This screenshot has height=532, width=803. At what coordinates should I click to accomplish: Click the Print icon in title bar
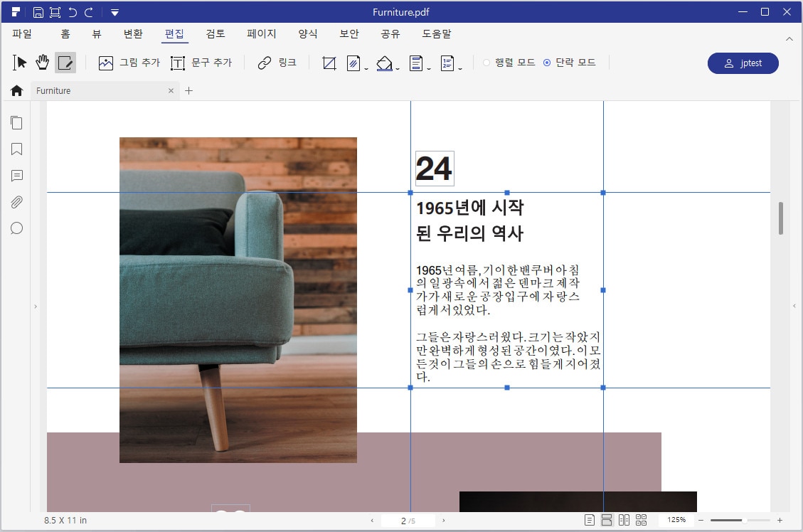(x=55, y=12)
